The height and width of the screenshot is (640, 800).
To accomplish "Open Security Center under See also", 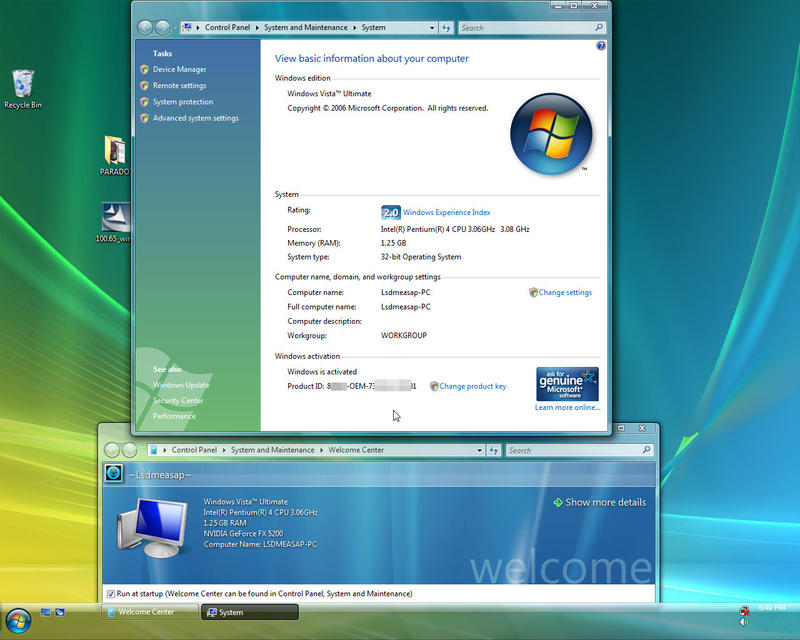I will [x=178, y=401].
